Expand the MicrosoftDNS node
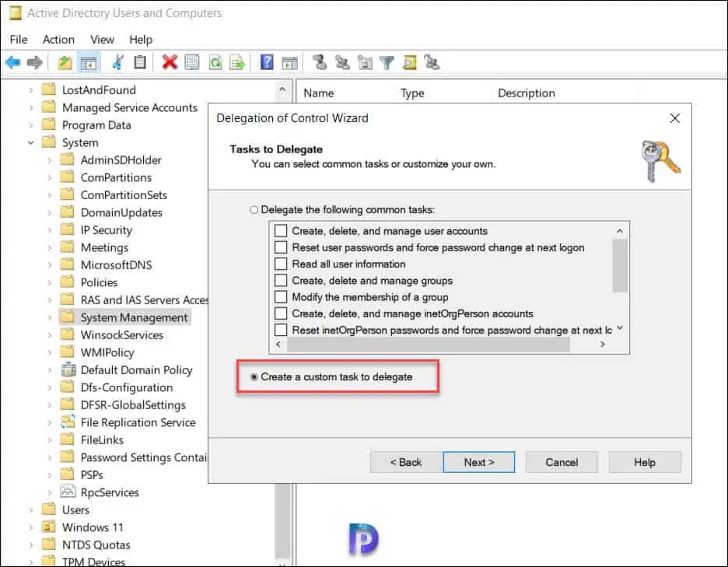This screenshot has width=728, height=567. coord(50,265)
